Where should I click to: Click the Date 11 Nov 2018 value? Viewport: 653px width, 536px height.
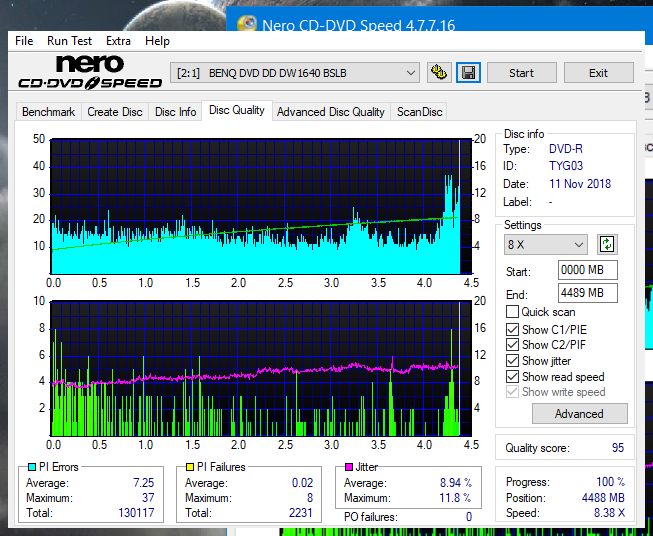(580, 184)
